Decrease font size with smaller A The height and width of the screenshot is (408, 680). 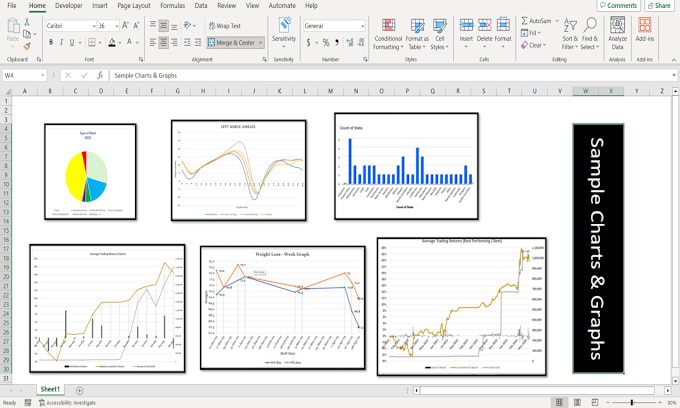[x=136, y=26]
